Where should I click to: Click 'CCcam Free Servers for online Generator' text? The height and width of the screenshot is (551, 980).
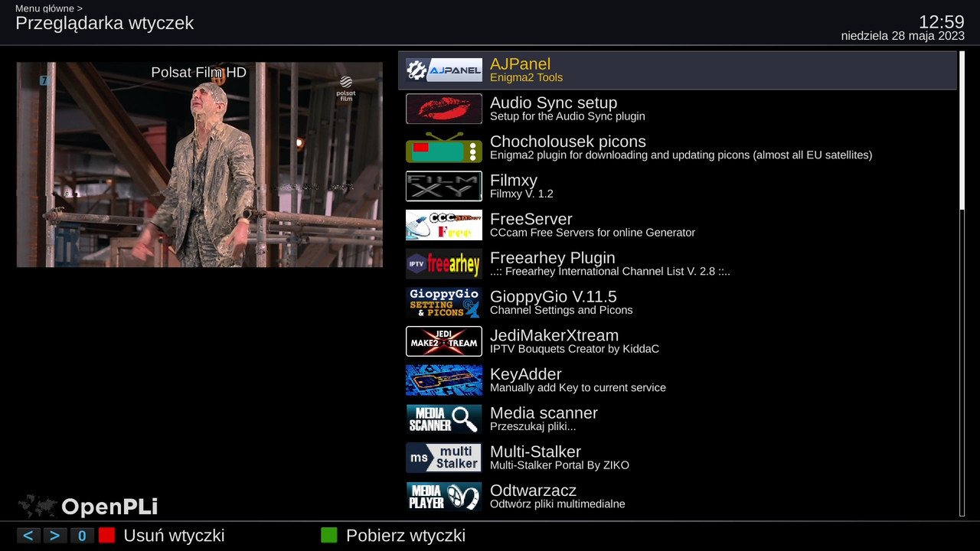click(x=593, y=233)
